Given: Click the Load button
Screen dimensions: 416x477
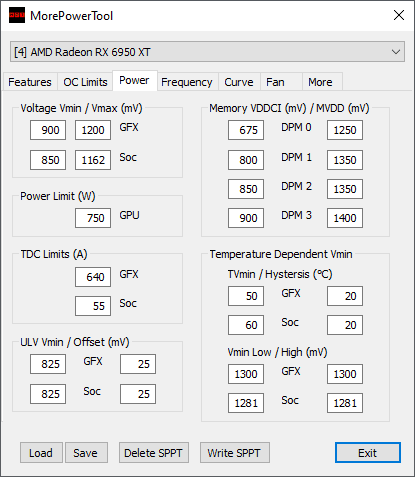Looking at the screenshot, I should (41, 453).
